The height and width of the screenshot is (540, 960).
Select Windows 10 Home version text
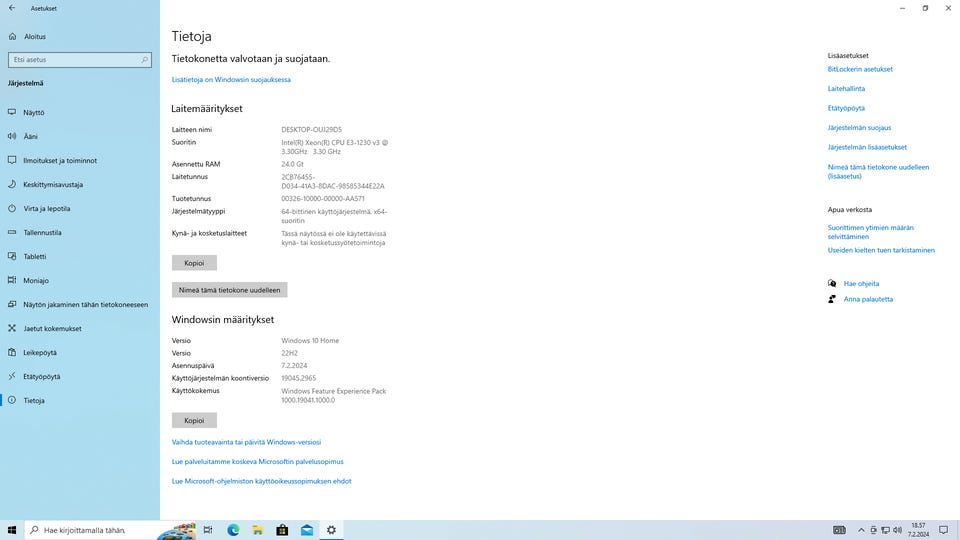click(x=310, y=340)
